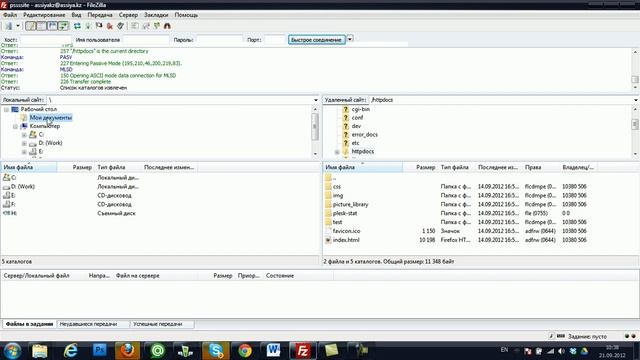
Task: Expand the httpdocs remote tree node
Action: pos(337,152)
